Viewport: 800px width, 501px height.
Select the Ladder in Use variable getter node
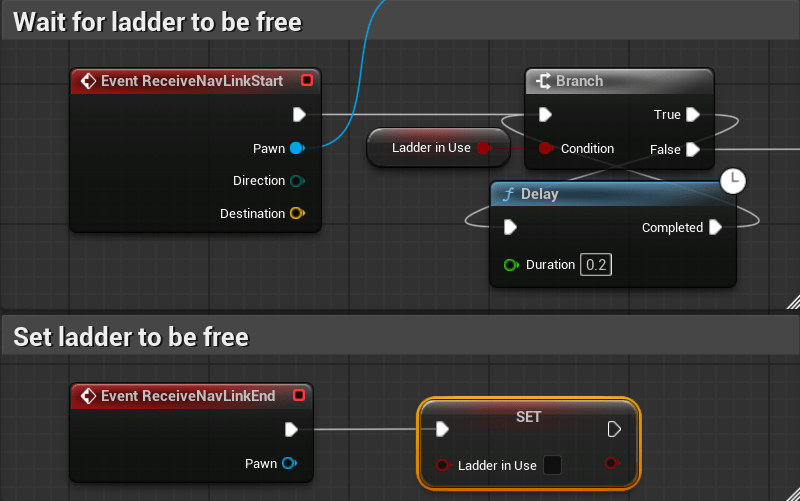click(430, 148)
